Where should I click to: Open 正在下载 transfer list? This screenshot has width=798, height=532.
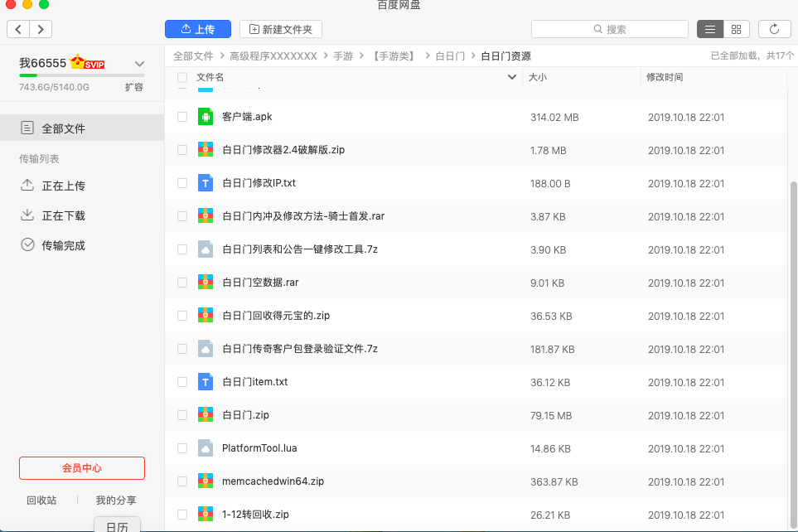tap(63, 215)
